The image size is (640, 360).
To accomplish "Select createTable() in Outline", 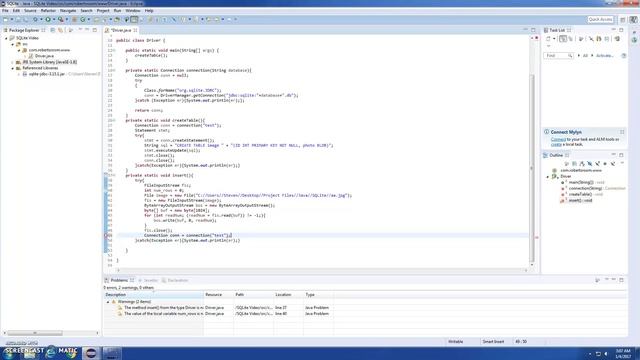I will coord(582,194).
